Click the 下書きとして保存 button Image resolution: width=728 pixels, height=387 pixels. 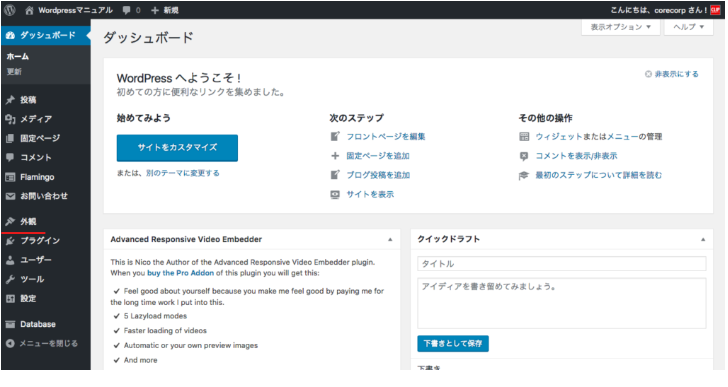point(453,343)
